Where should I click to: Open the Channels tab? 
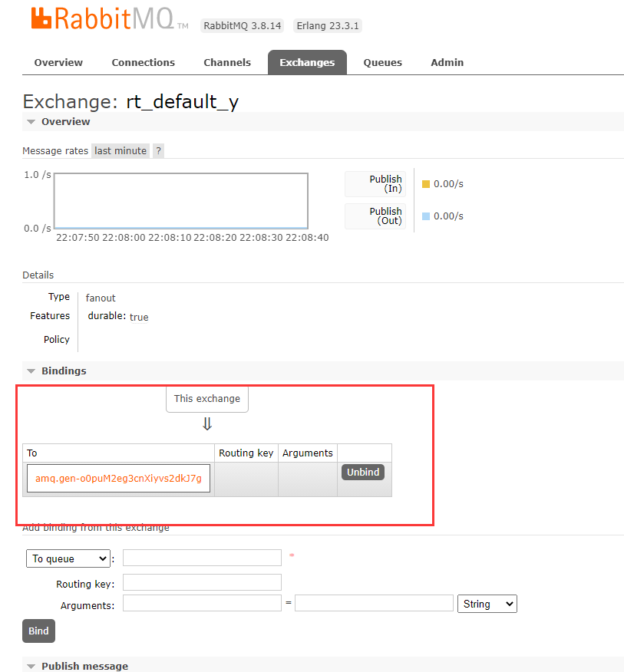[227, 63]
